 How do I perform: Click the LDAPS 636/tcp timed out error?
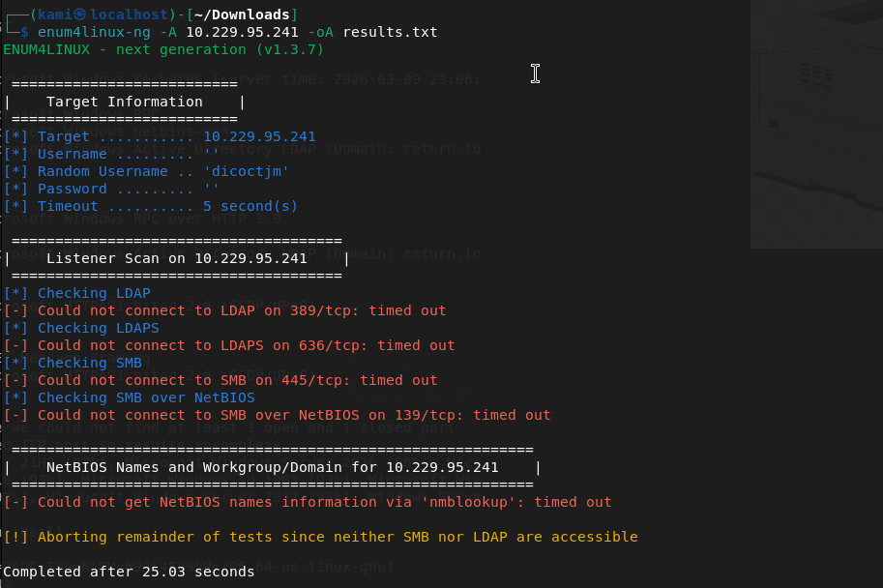[x=246, y=345]
